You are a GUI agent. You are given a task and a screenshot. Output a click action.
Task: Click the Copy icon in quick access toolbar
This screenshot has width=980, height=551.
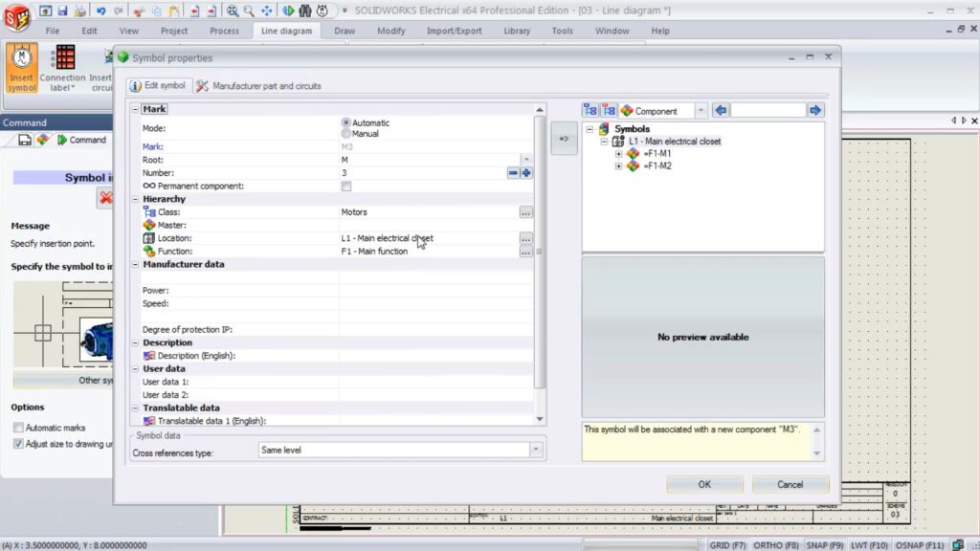coord(157,11)
